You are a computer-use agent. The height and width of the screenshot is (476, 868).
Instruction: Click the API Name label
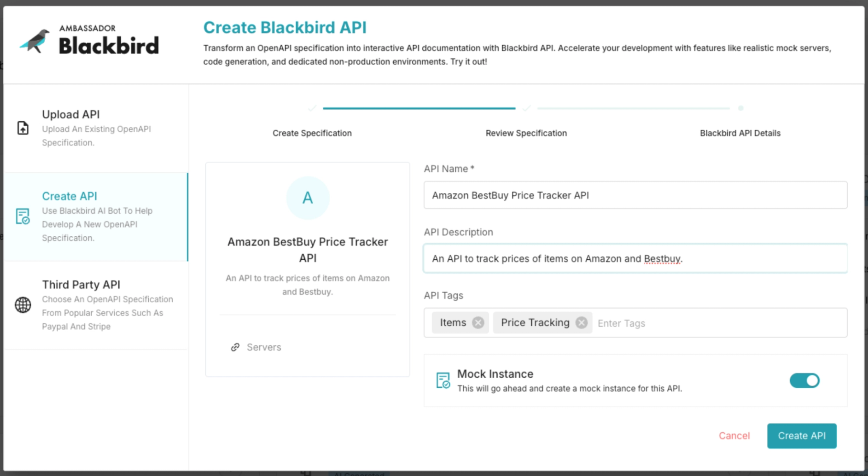[x=449, y=169]
